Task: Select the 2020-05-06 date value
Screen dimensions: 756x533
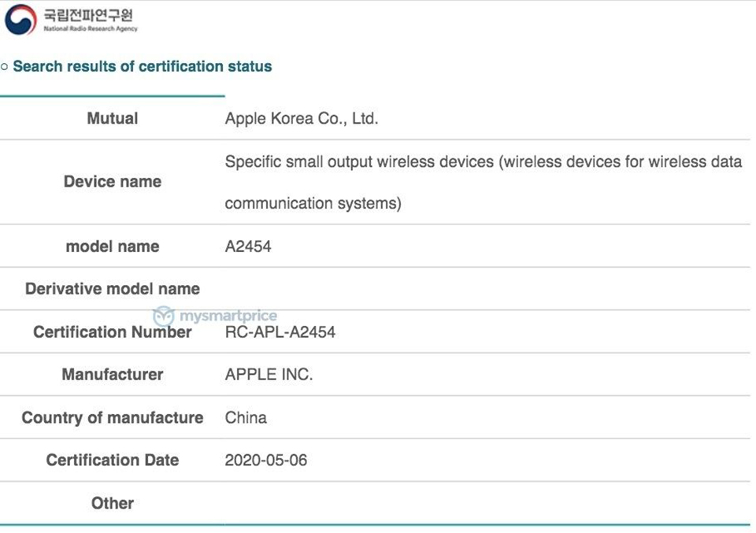Action: pyautogui.click(x=265, y=461)
